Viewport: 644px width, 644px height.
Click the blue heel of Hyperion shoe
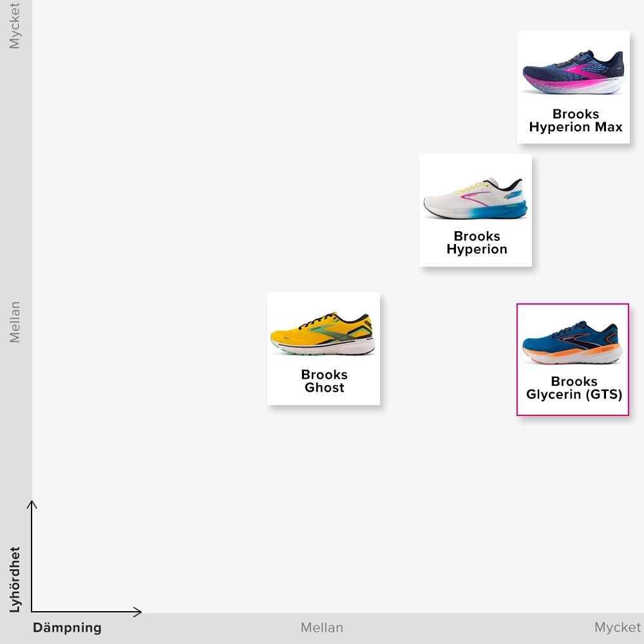click(x=515, y=209)
